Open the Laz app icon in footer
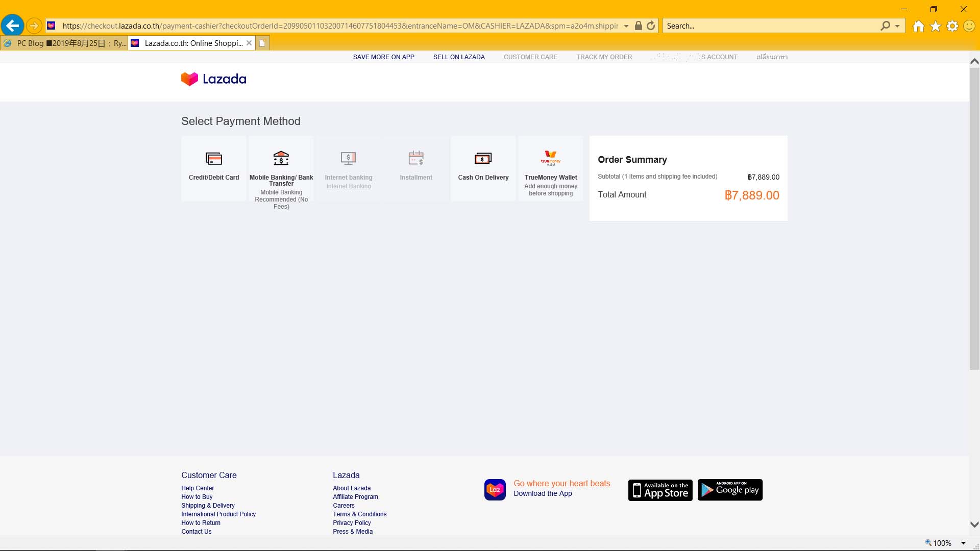 coord(495,490)
